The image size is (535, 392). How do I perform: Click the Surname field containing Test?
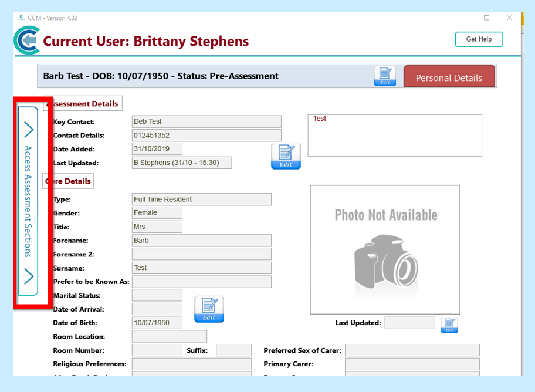(201, 268)
